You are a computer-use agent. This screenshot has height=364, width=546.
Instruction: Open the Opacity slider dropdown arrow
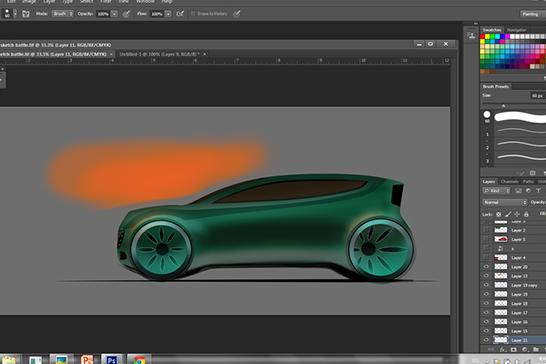tap(114, 14)
